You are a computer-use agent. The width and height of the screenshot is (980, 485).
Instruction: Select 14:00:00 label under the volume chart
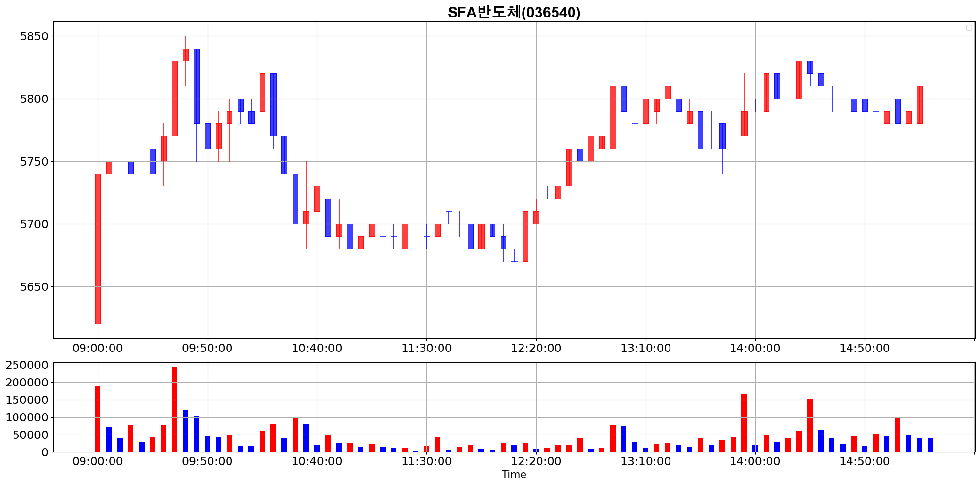pyautogui.click(x=755, y=461)
